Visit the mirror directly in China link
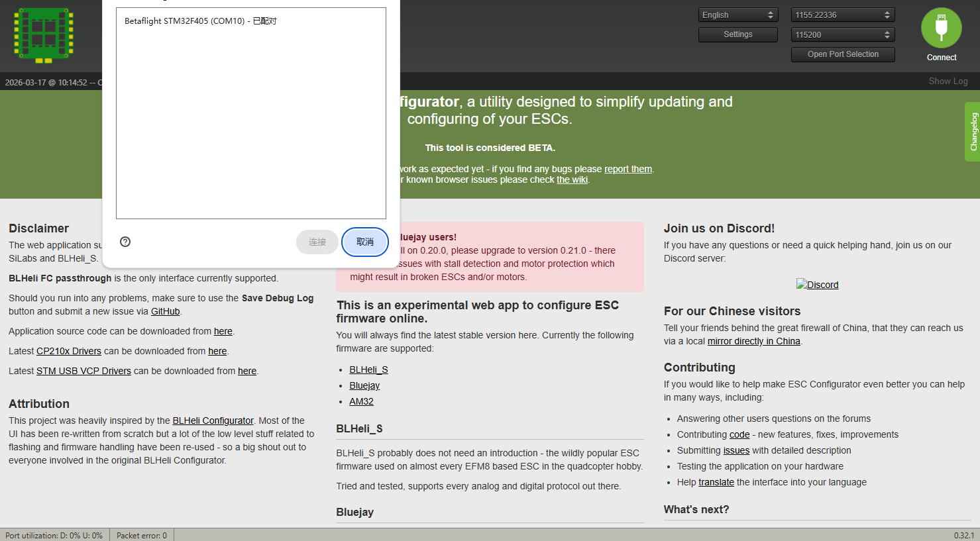The image size is (980, 541). point(753,341)
